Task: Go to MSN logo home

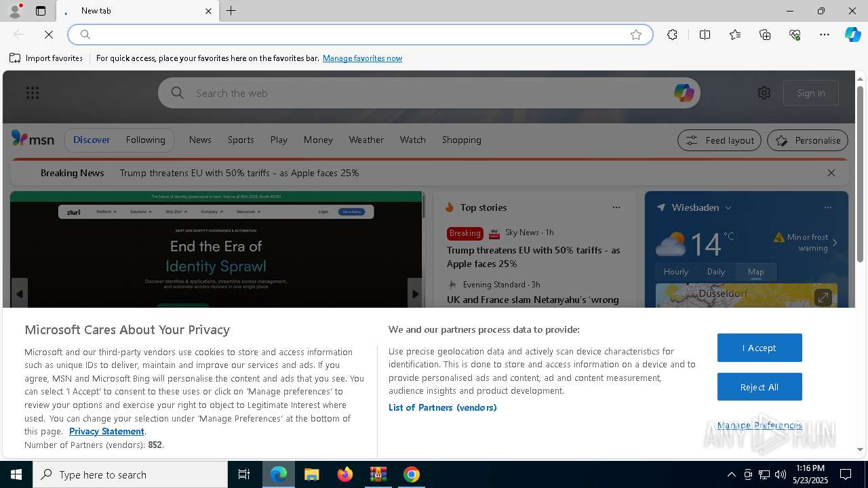Action: [x=33, y=139]
